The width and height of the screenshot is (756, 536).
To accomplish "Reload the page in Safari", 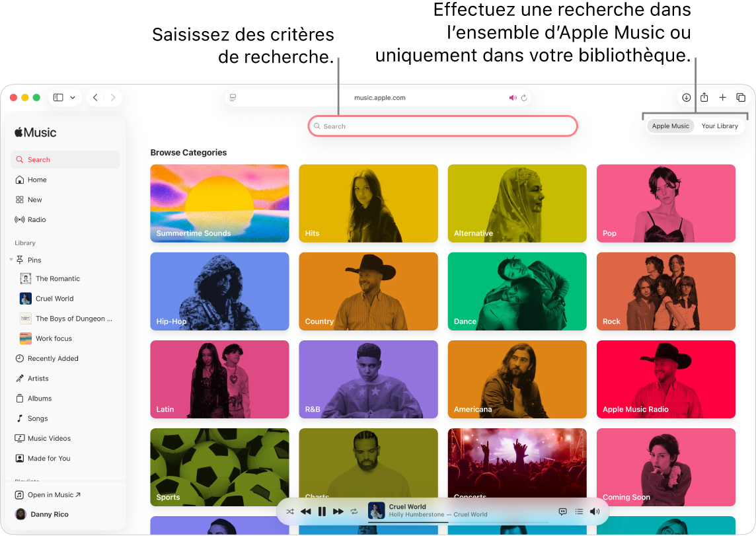I will (524, 98).
